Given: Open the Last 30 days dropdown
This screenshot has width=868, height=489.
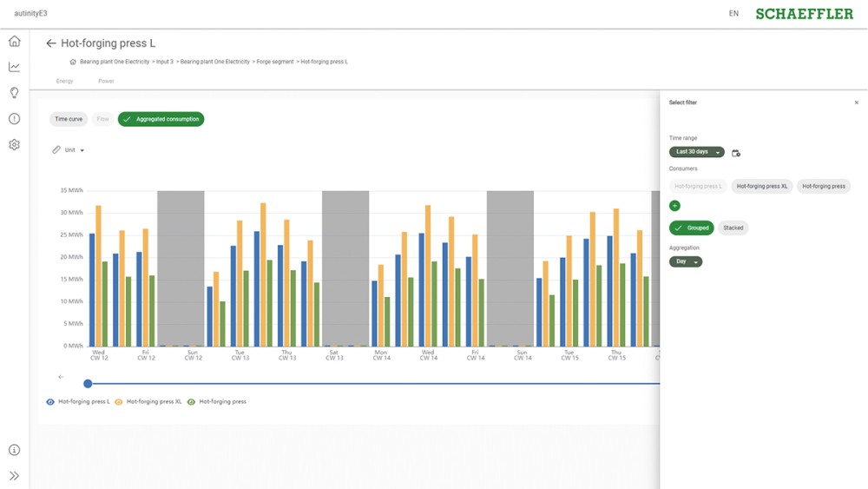Looking at the screenshot, I should [696, 152].
